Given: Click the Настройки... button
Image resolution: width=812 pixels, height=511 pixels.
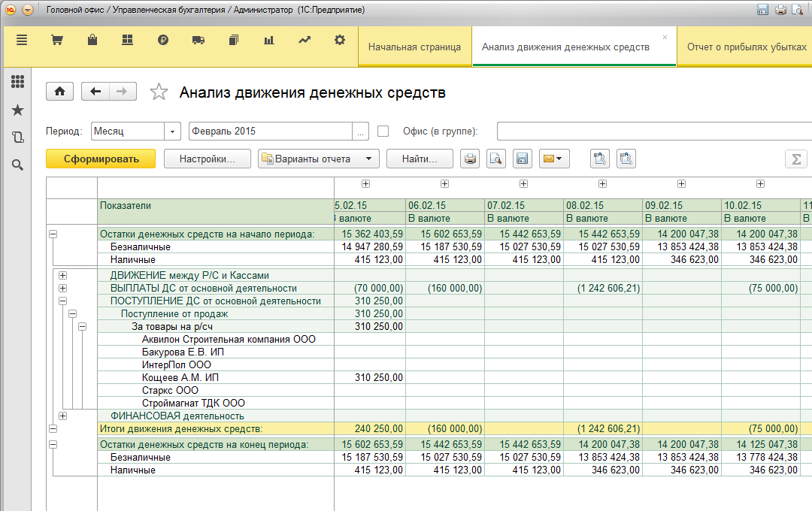Looking at the screenshot, I should 207,159.
